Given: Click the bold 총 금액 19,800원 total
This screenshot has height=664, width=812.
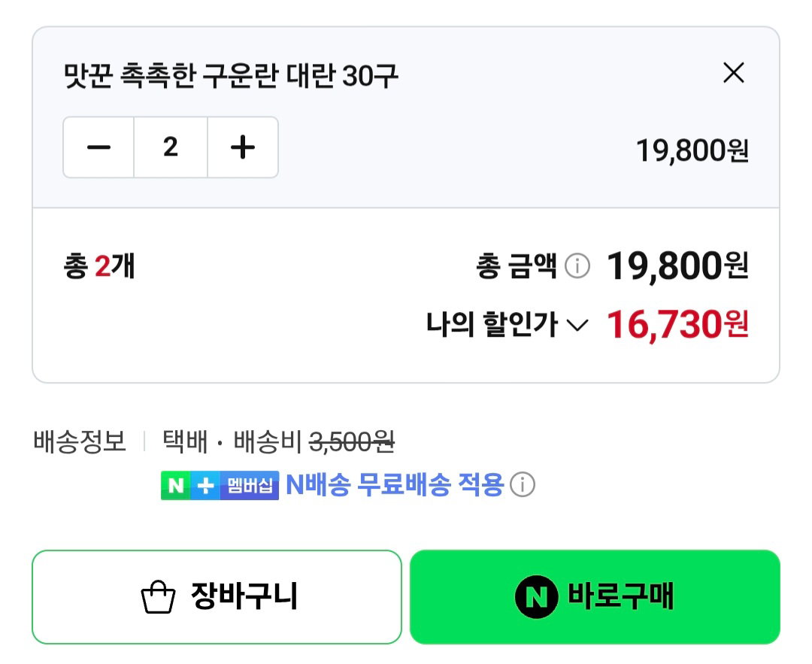Looking at the screenshot, I should (677, 266).
